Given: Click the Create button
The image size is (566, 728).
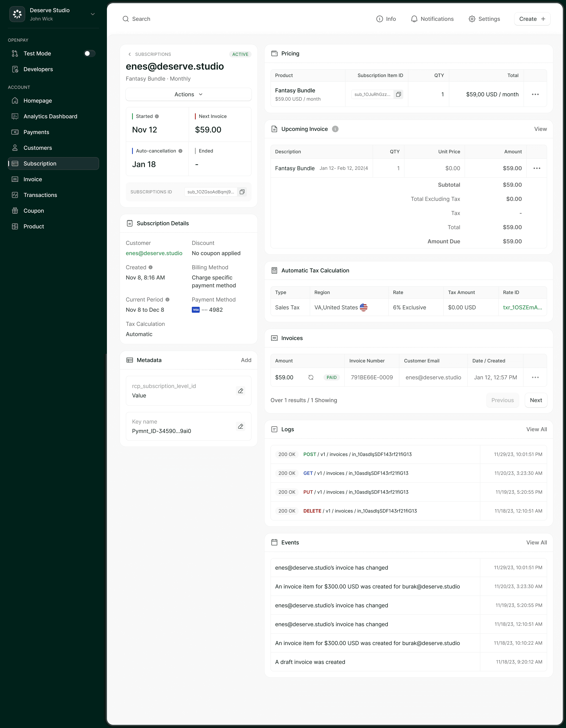Looking at the screenshot, I should click(x=532, y=19).
